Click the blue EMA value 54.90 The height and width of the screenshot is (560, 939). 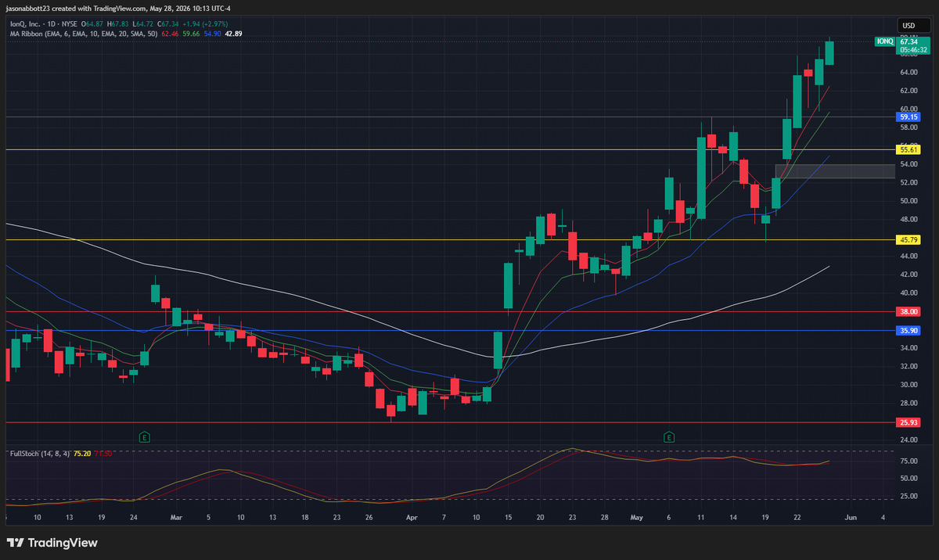point(212,34)
